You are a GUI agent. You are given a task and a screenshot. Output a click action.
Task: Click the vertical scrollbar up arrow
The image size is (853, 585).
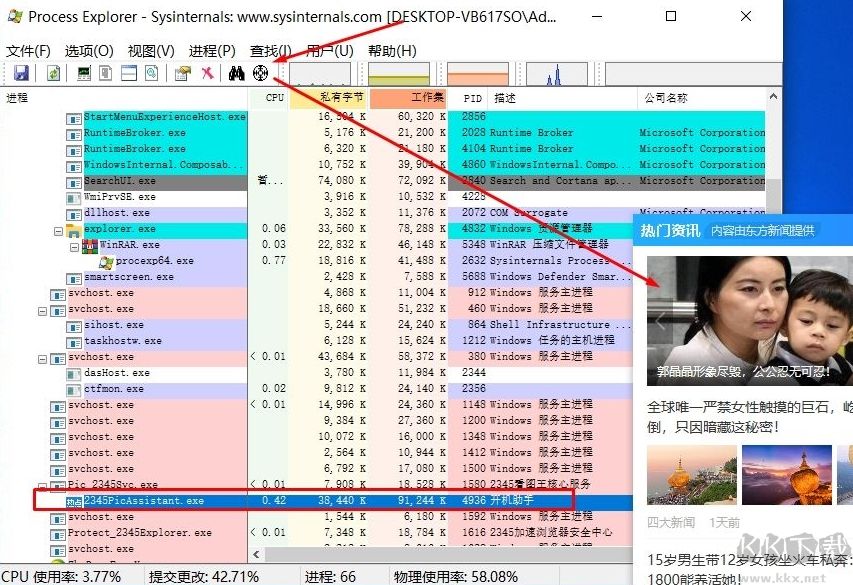[x=774, y=97]
